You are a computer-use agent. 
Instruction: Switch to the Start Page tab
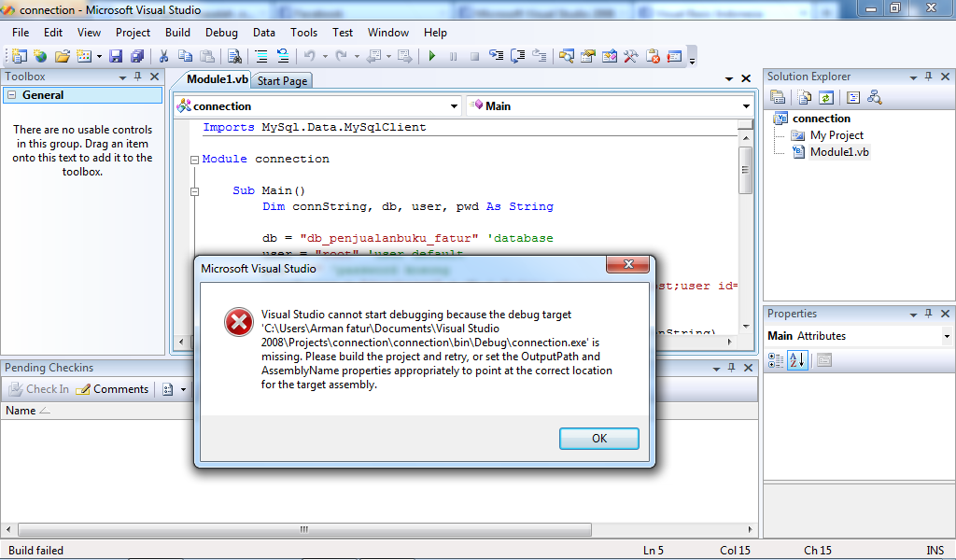[282, 81]
